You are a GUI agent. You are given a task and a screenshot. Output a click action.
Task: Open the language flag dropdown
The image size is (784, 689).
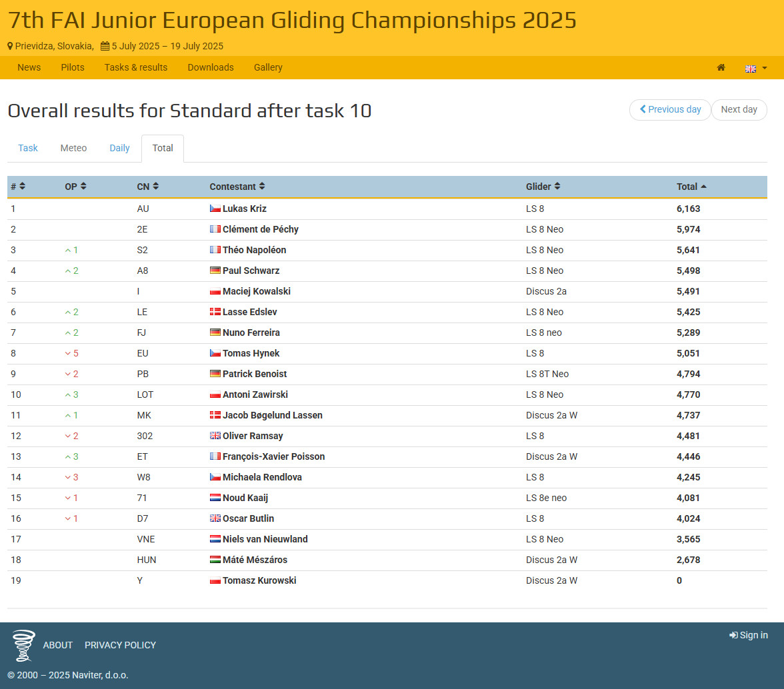pyautogui.click(x=755, y=68)
